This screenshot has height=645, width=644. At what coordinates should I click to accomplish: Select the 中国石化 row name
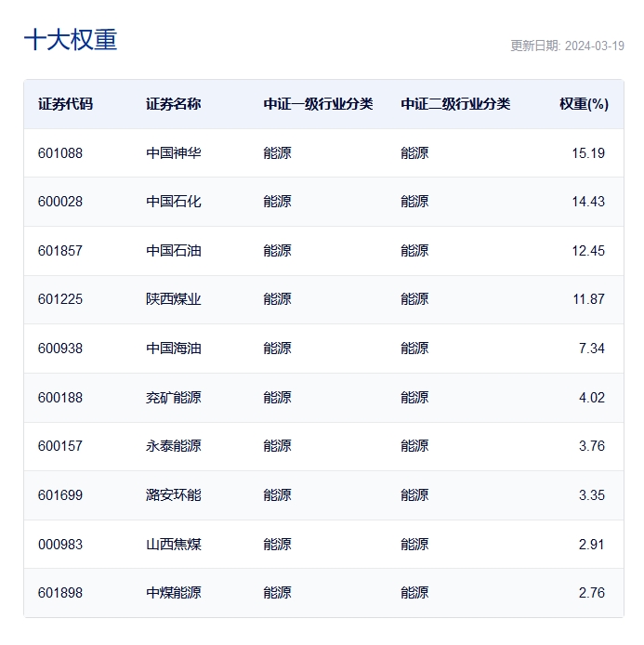[174, 202]
